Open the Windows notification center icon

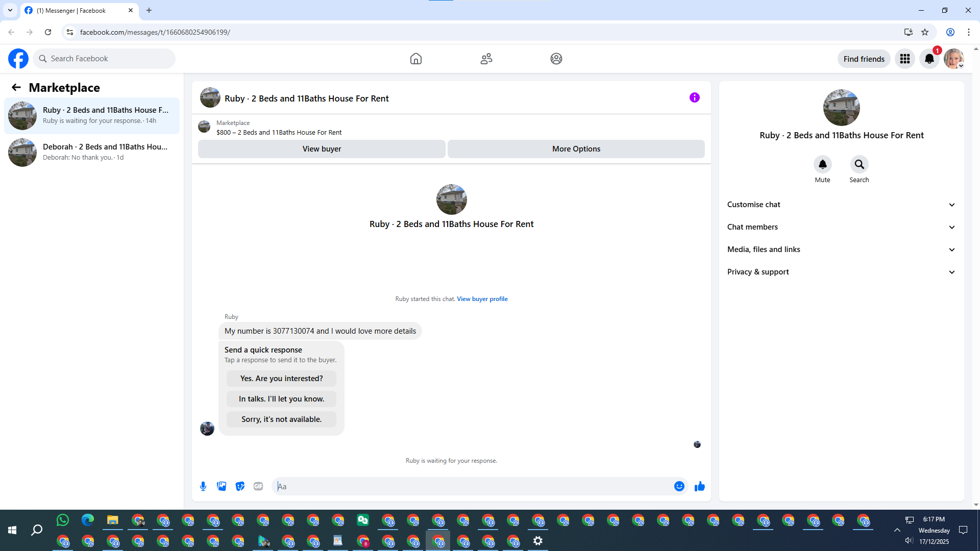pos(963,530)
